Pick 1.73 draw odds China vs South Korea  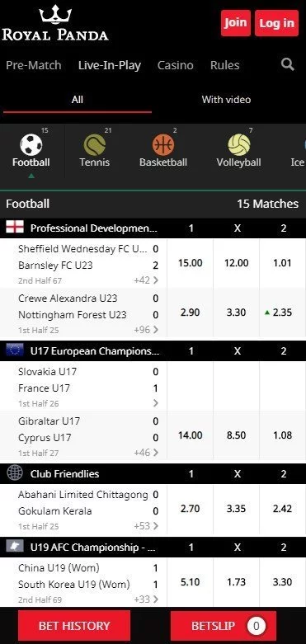coord(236,582)
